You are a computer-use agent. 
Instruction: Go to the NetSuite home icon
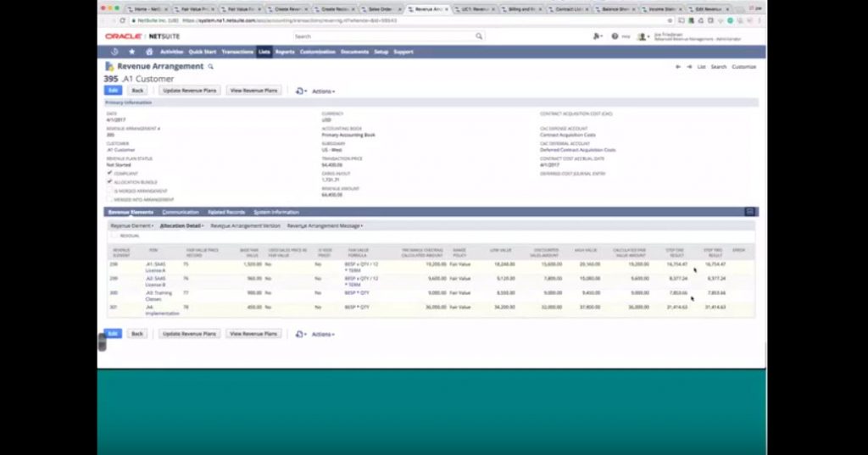click(x=149, y=52)
